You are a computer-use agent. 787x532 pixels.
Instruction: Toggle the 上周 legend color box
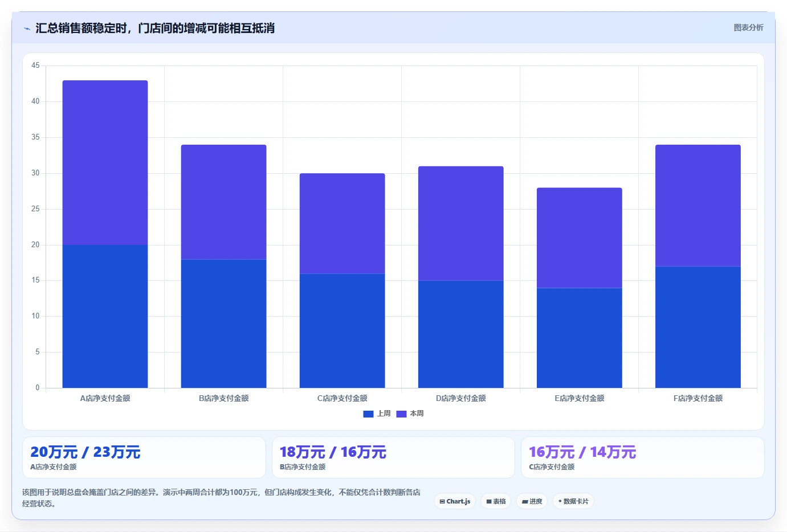click(x=368, y=414)
